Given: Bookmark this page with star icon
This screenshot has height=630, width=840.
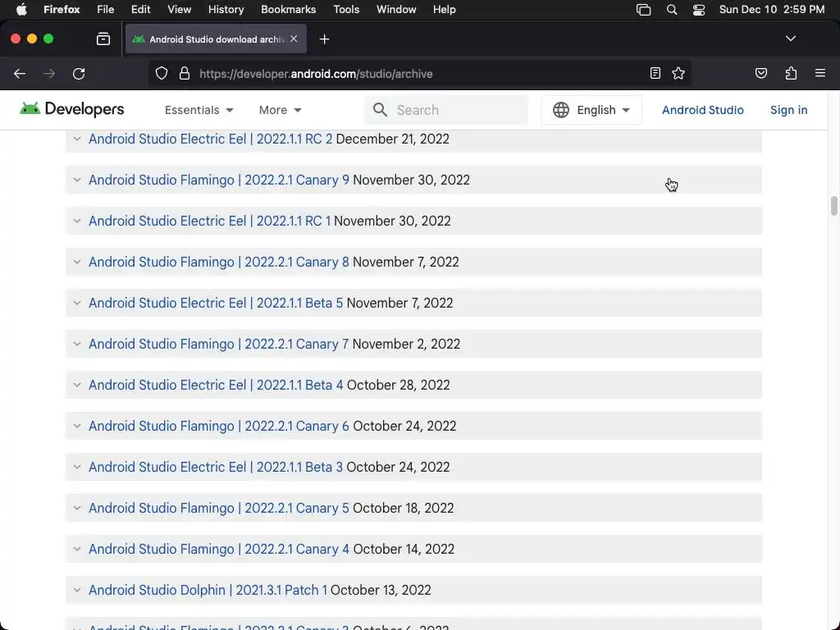Looking at the screenshot, I should pyautogui.click(x=678, y=73).
